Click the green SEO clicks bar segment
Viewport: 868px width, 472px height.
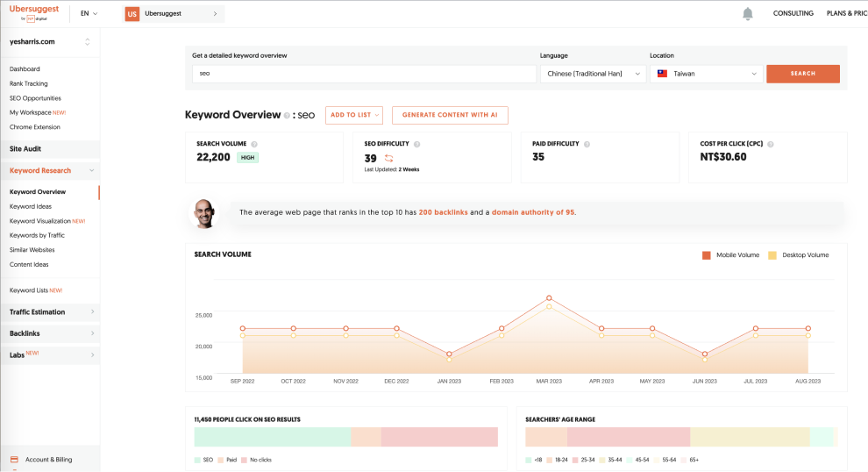[x=273, y=437]
